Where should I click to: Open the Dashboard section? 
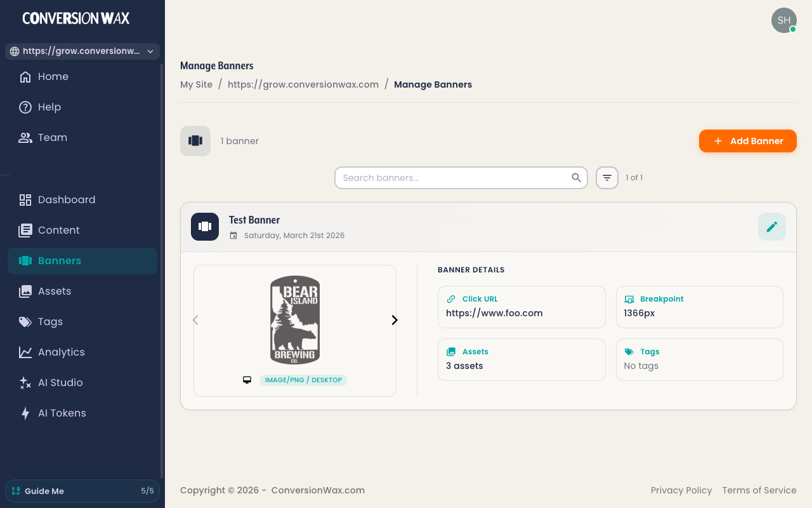coord(67,199)
